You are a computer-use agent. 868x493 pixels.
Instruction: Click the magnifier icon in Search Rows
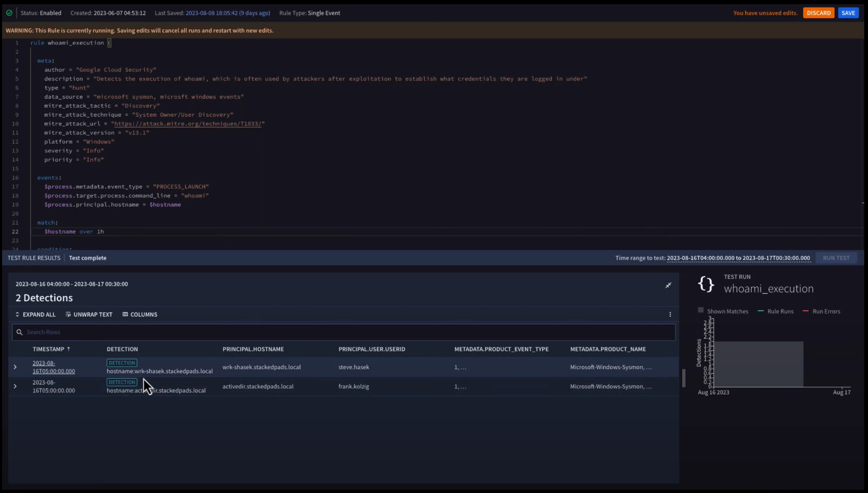point(19,332)
